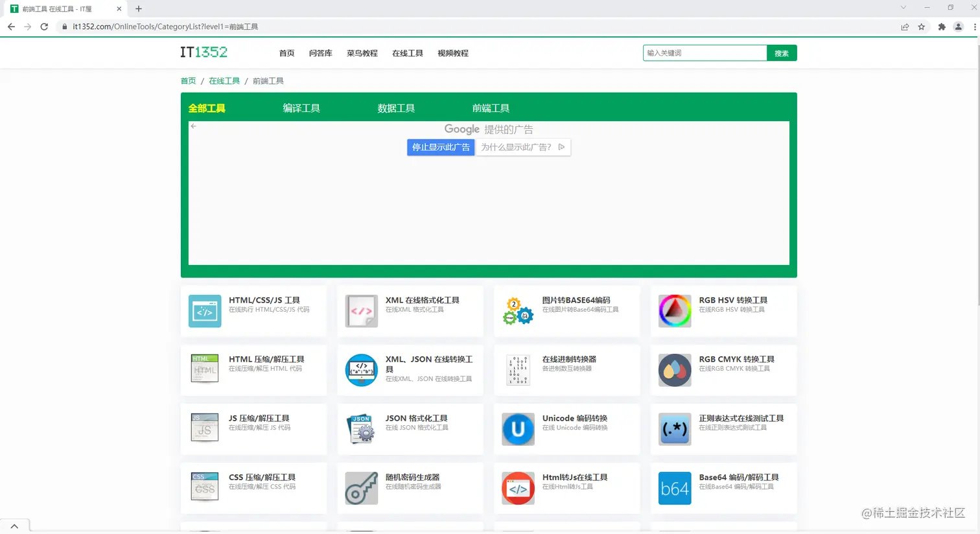
Task: Click the XML online formatter icon
Action: 362,311
